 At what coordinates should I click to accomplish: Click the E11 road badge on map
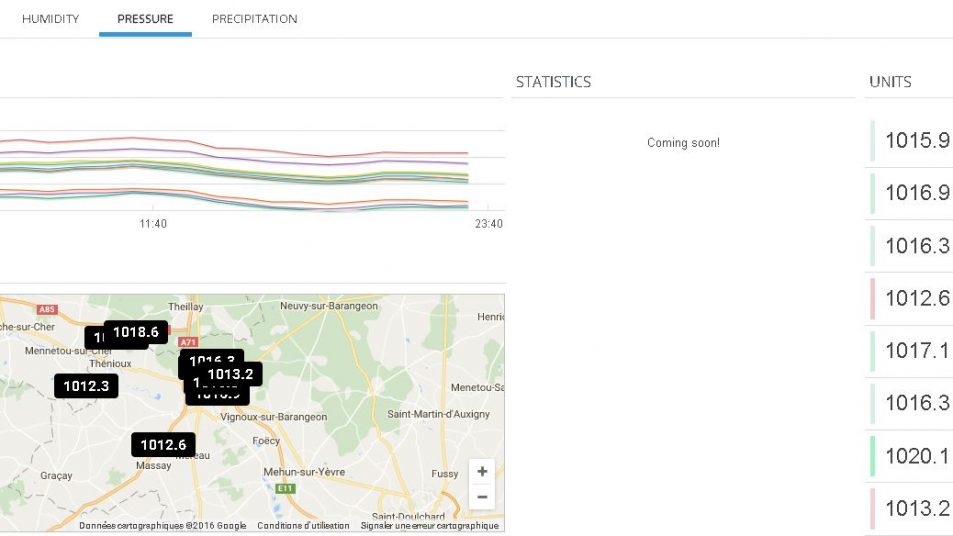(x=287, y=488)
